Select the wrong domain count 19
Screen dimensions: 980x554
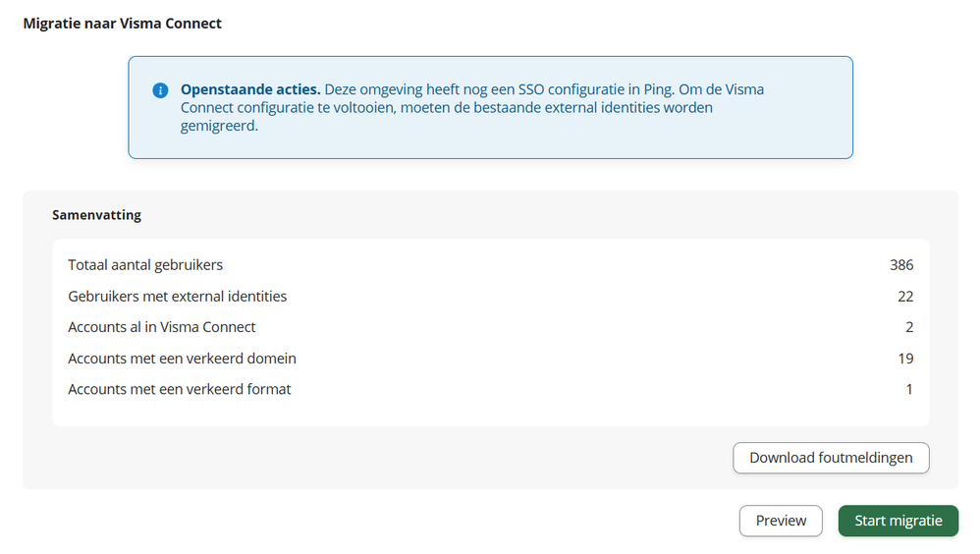(x=905, y=359)
